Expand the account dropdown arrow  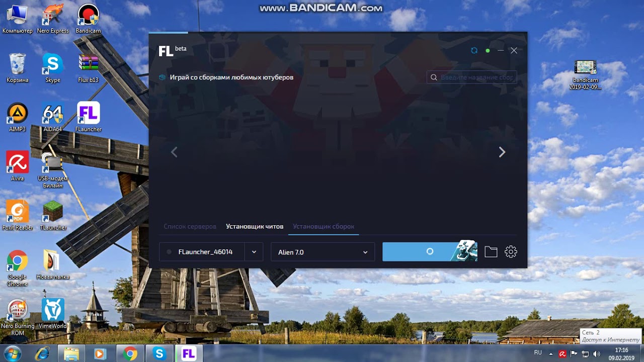click(x=254, y=252)
